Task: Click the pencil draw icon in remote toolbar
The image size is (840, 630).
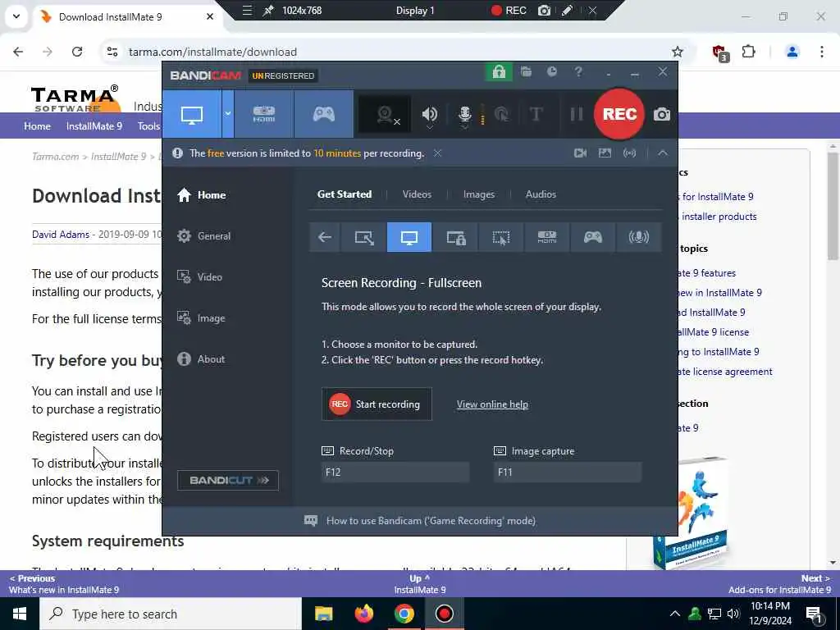Action: pyautogui.click(x=567, y=10)
